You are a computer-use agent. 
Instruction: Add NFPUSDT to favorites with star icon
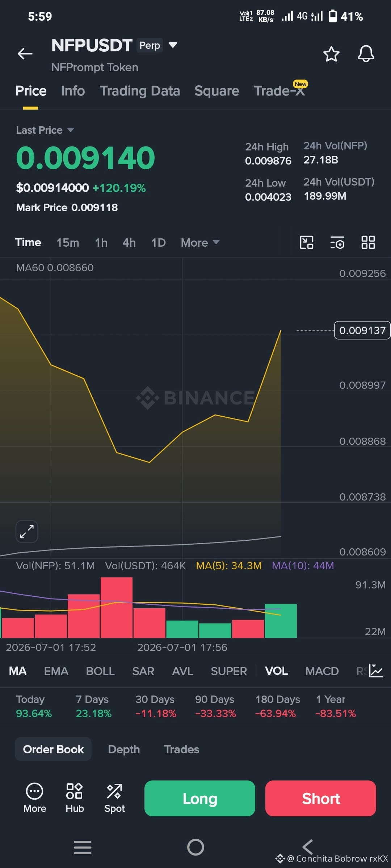click(331, 54)
